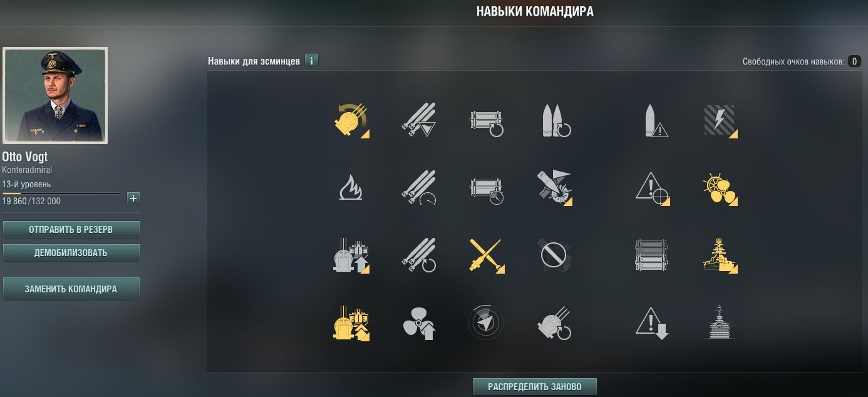Click the ОТПРАВИТЬ В РЕЗЕРВ button
This screenshot has height=397, width=868.
click(71, 230)
